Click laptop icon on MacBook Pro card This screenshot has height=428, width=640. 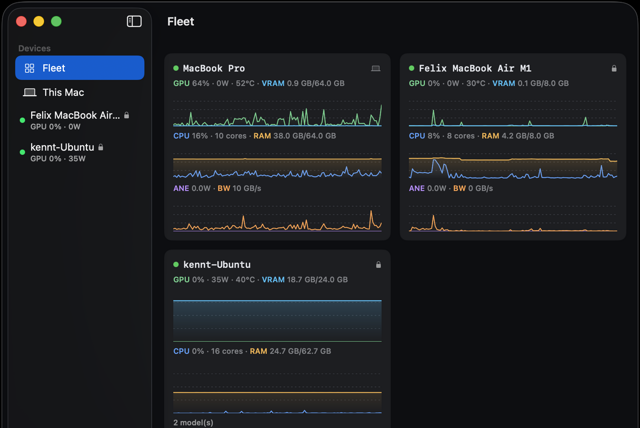[x=376, y=68]
